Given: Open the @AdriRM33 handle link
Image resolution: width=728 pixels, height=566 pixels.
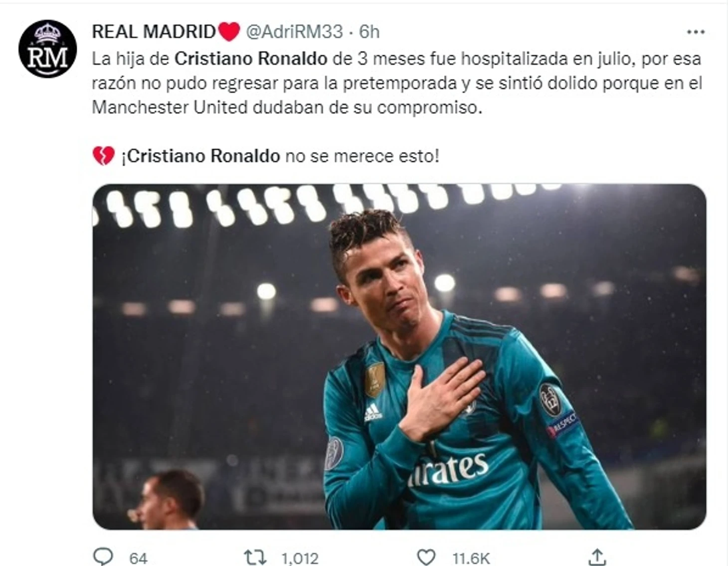Looking at the screenshot, I should click(x=295, y=32).
